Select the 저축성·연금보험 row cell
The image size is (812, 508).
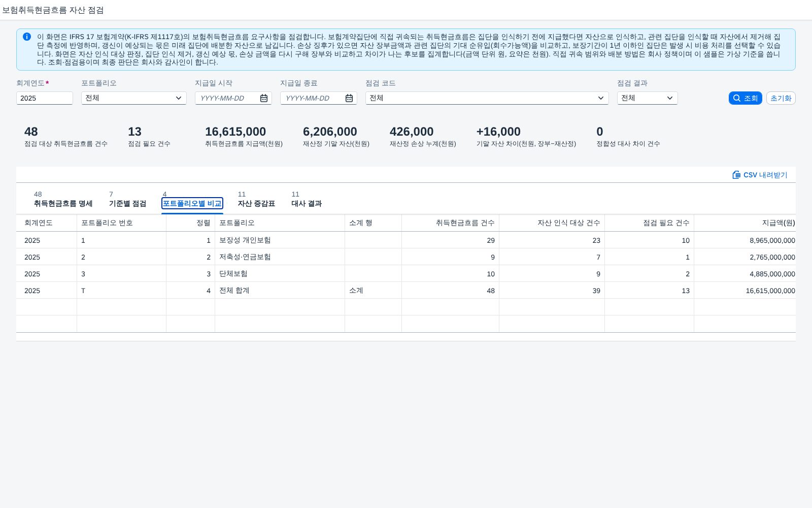coord(280,257)
